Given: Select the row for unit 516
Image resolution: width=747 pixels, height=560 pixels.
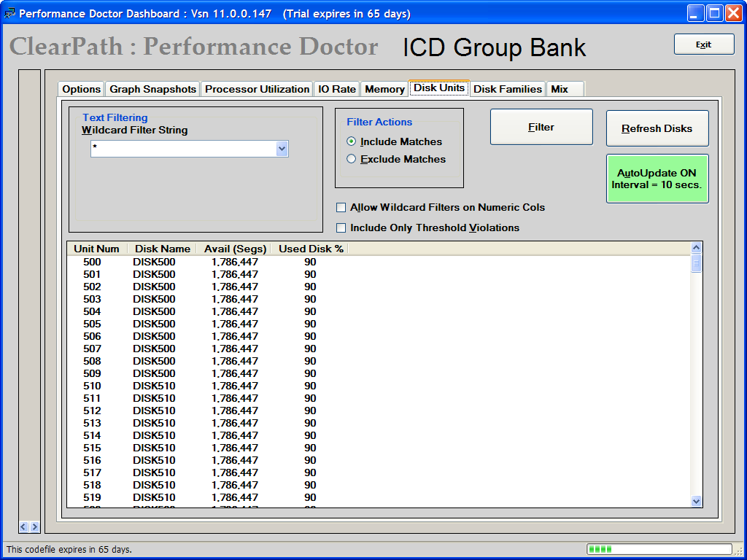Looking at the screenshot, I should [379, 460].
